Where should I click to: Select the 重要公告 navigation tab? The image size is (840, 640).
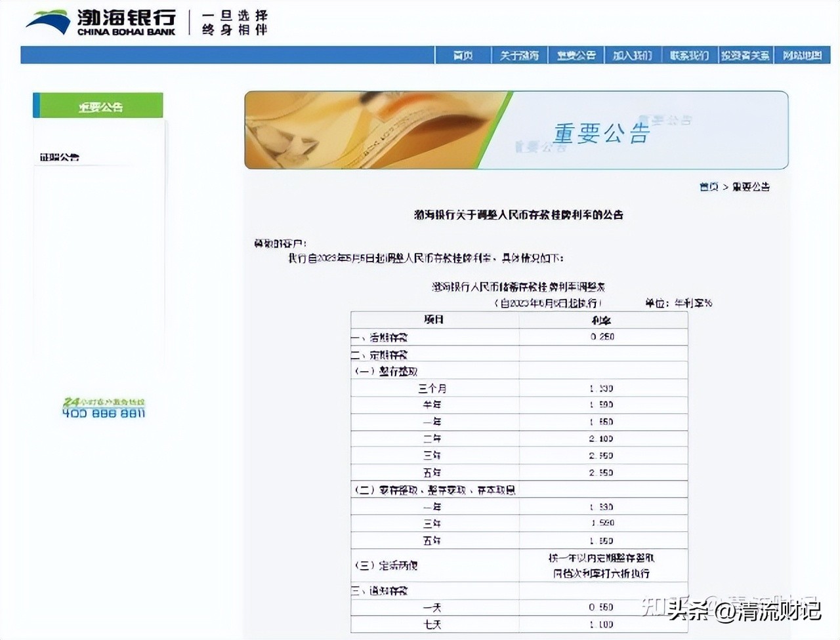[576, 55]
